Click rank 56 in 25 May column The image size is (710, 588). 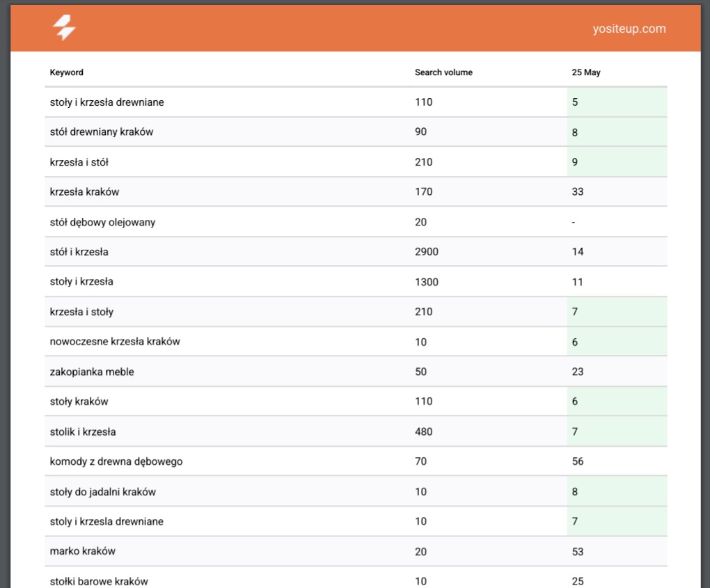pyautogui.click(x=578, y=461)
